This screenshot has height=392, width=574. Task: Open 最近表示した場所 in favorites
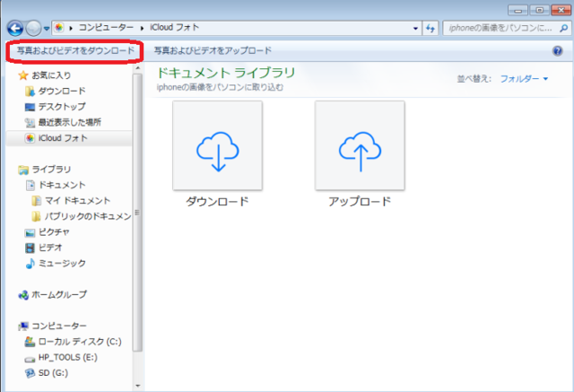click(69, 122)
